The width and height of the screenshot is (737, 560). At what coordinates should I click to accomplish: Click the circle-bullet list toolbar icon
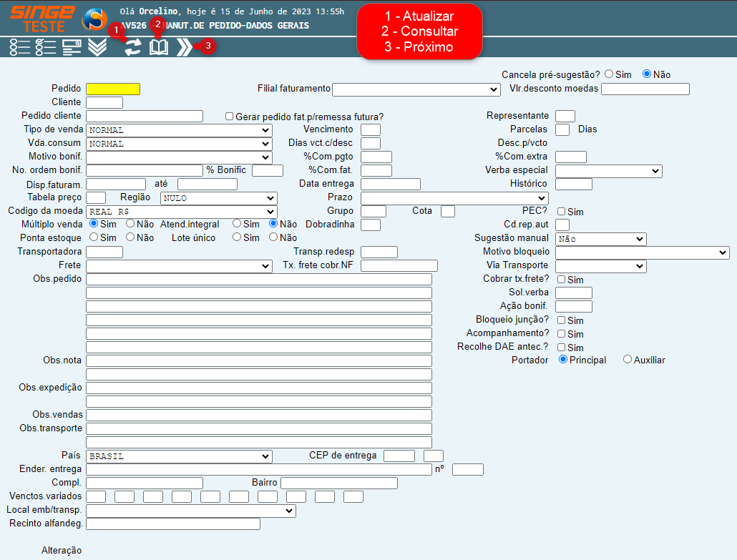(x=20, y=47)
